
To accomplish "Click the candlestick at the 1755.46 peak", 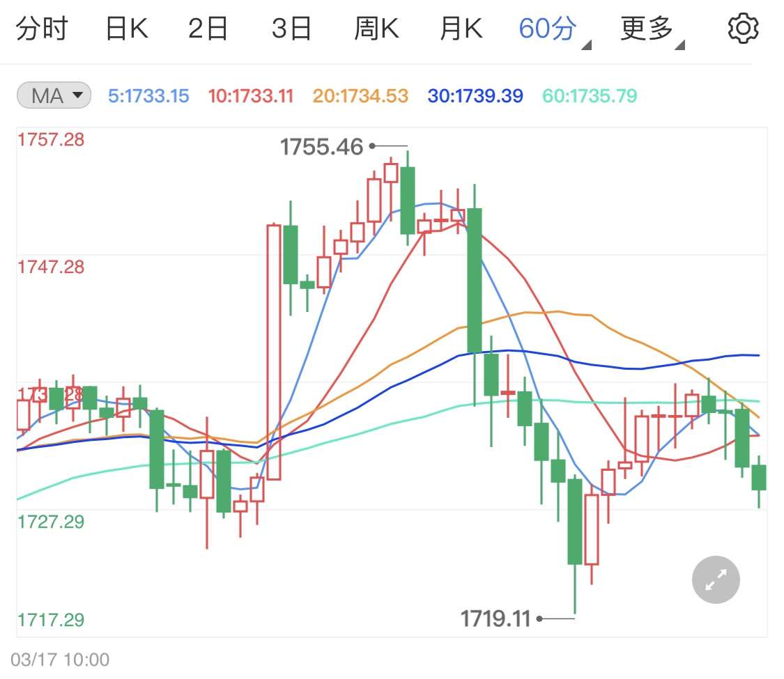I will coord(408,200).
